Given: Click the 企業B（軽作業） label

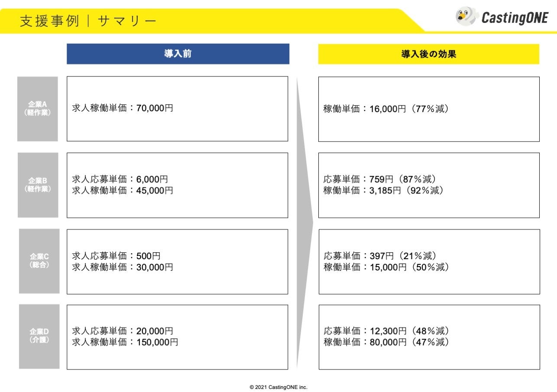Looking at the screenshot, I should [38, 185].
